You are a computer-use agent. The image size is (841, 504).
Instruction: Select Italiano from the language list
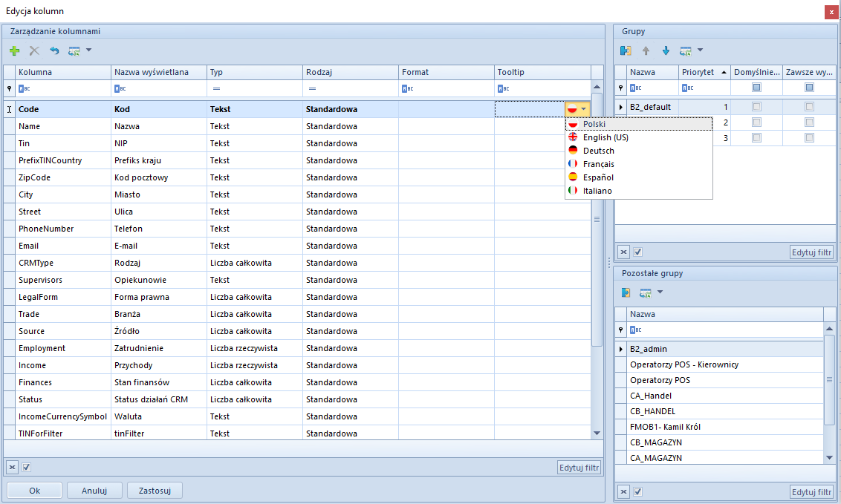point(639,191)
